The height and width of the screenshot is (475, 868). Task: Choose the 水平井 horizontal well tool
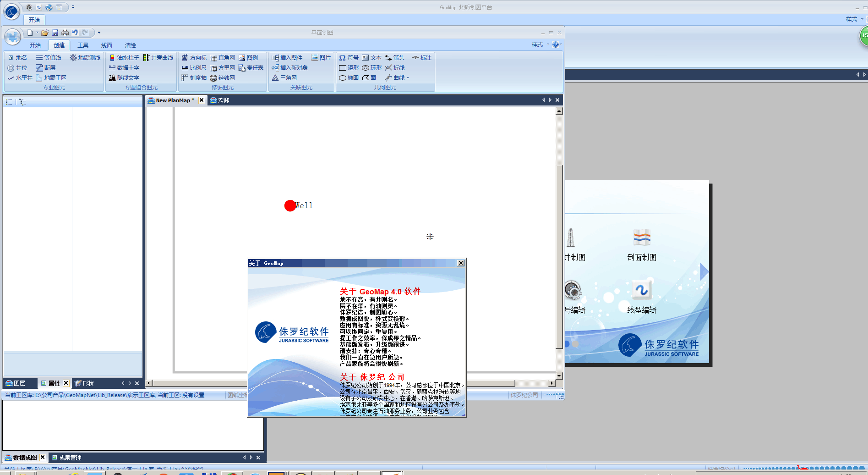click(x=20, y=78)
